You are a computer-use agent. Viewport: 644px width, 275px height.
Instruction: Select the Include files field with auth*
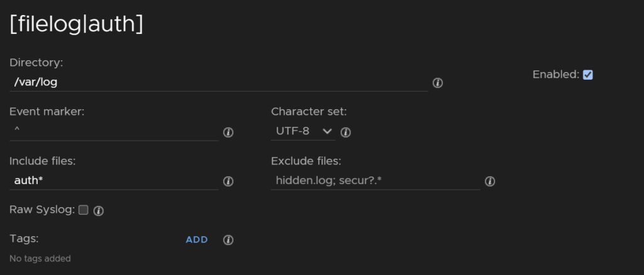pos(114,181)
